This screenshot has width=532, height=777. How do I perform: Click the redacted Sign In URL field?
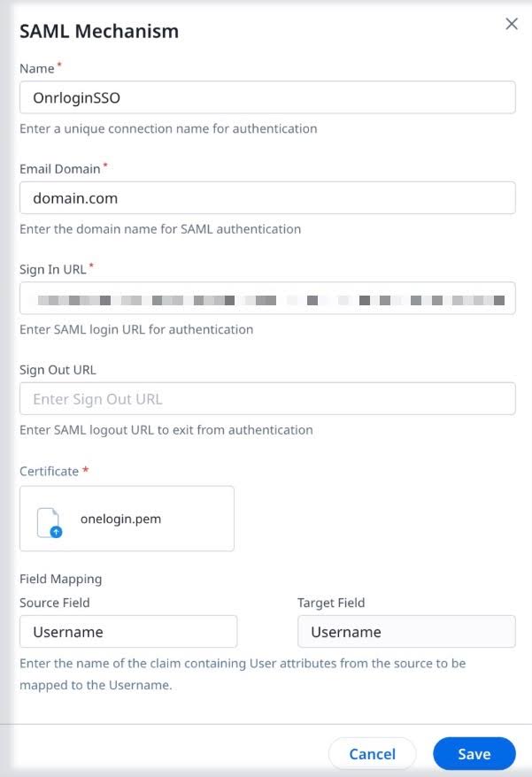[266, 298]
